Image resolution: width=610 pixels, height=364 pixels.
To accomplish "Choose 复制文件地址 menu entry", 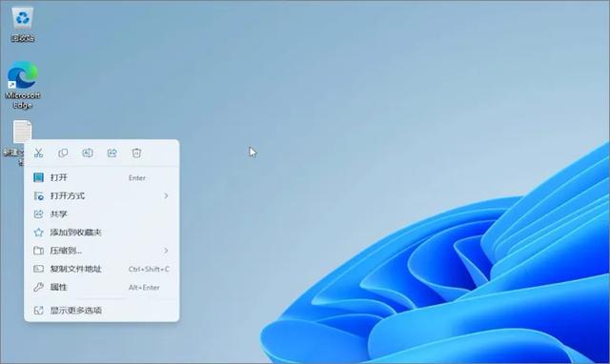I will coord(102,269).
